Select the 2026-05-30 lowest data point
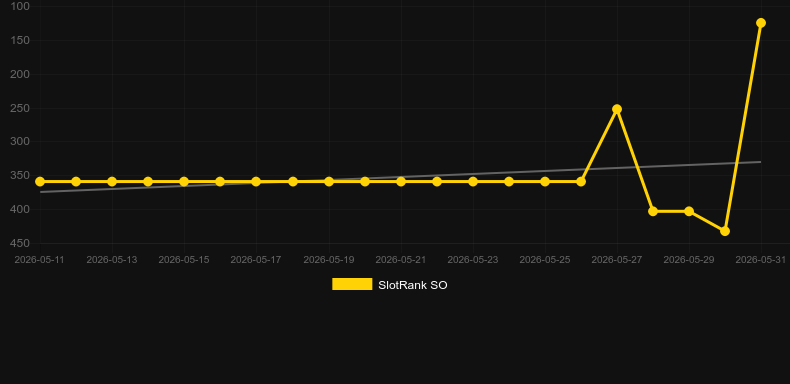 coord(725,231)
